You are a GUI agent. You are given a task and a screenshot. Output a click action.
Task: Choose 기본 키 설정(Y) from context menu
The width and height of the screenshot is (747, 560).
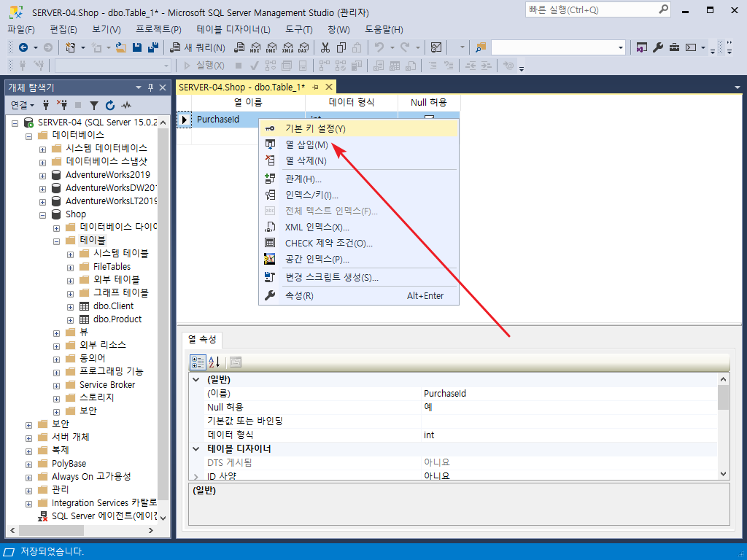(x=359, y=128)
